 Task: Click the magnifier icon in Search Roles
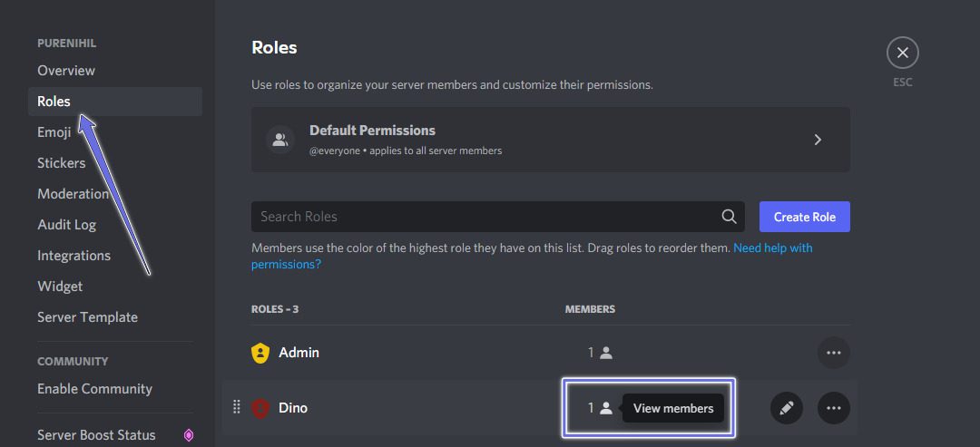tap(729, 217)
